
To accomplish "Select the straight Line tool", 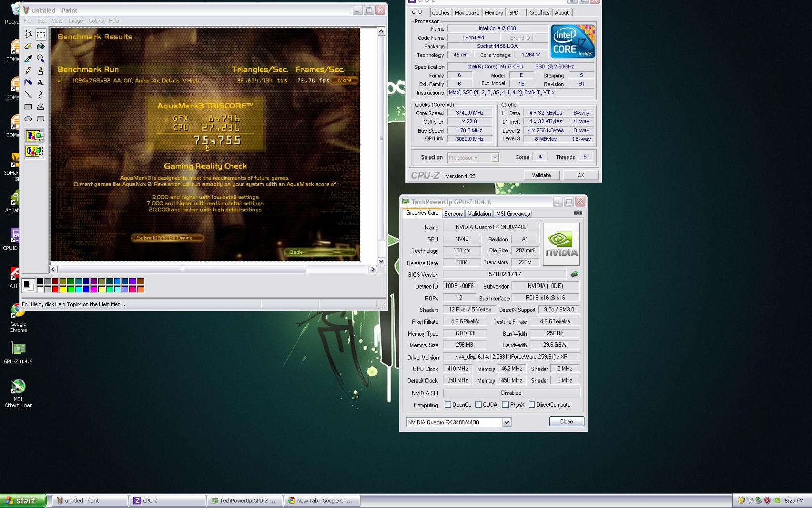I will 28,94.
